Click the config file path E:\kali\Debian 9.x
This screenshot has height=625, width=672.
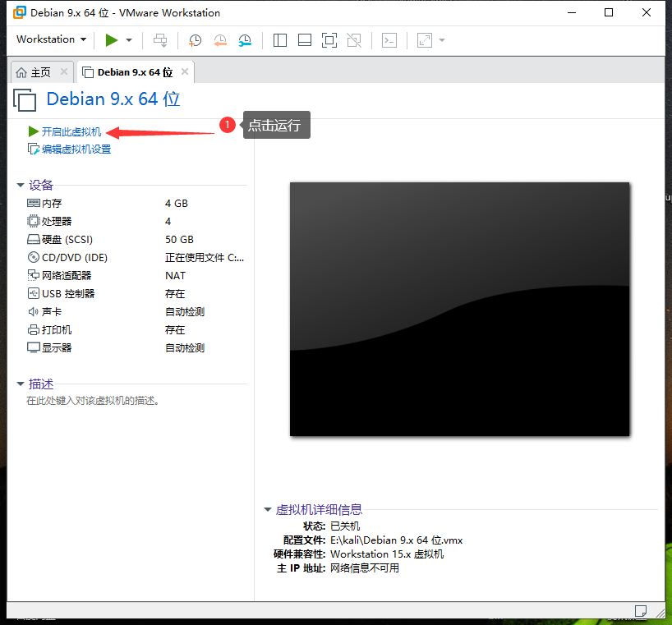[x=397, y=540]
